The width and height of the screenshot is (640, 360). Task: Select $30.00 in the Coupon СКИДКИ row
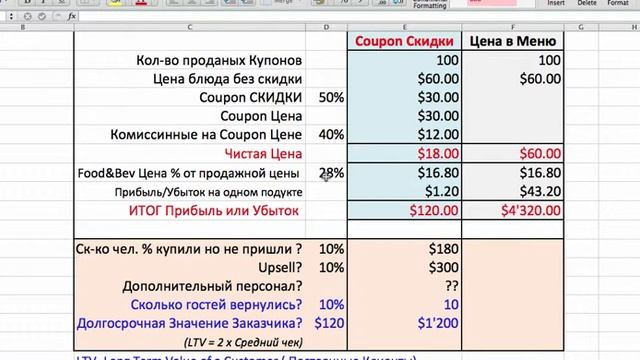[404, 98]
